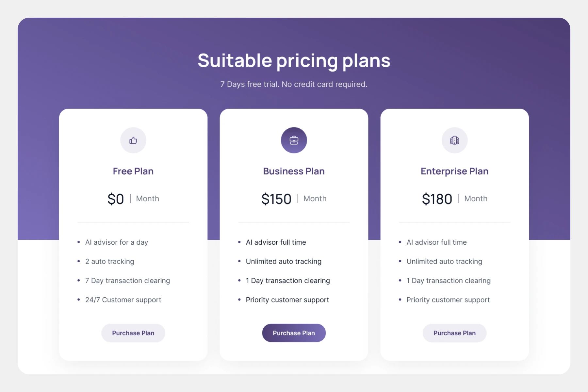Select the Business Plan title

pos(294,171)
